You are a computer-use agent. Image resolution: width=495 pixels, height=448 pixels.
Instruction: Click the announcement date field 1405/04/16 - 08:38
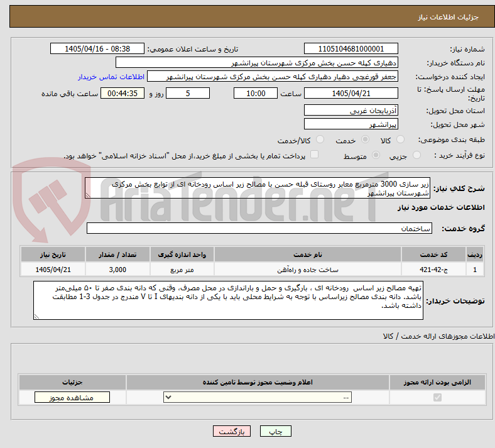coord(97,48)
